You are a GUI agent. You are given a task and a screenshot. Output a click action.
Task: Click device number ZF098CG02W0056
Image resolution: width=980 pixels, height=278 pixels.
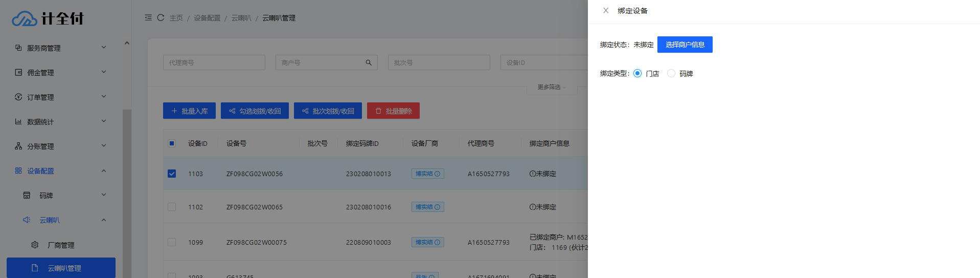point(255,174)
